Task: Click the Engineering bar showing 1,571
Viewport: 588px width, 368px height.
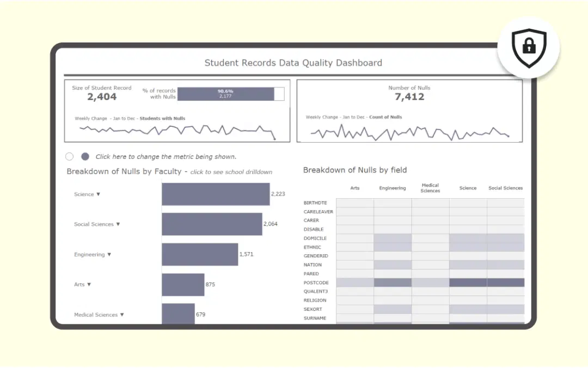Action: click(200, 254)
